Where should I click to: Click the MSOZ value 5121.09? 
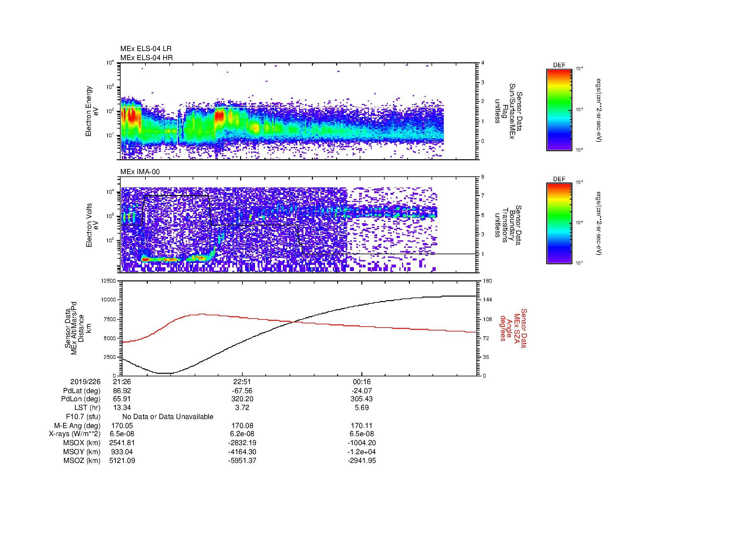(x=122, y=461)
